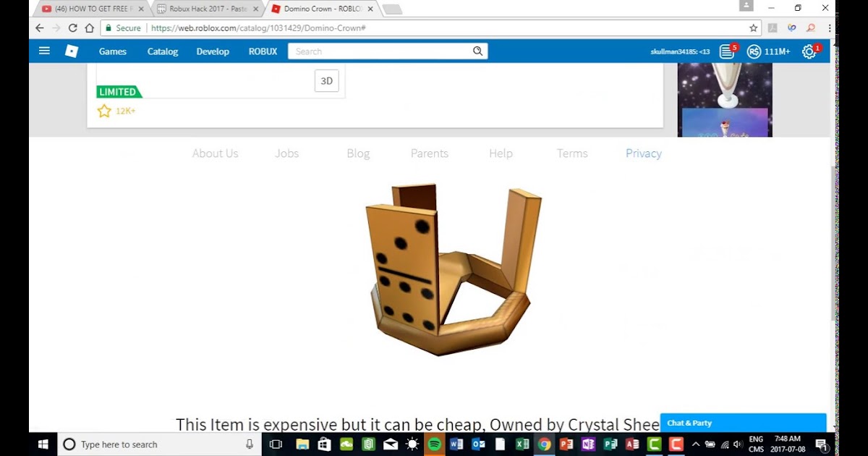Open PowerPoint from the taskbar
Image resolution: width=868 pixels, height=456 pixels.
[566, 444]
